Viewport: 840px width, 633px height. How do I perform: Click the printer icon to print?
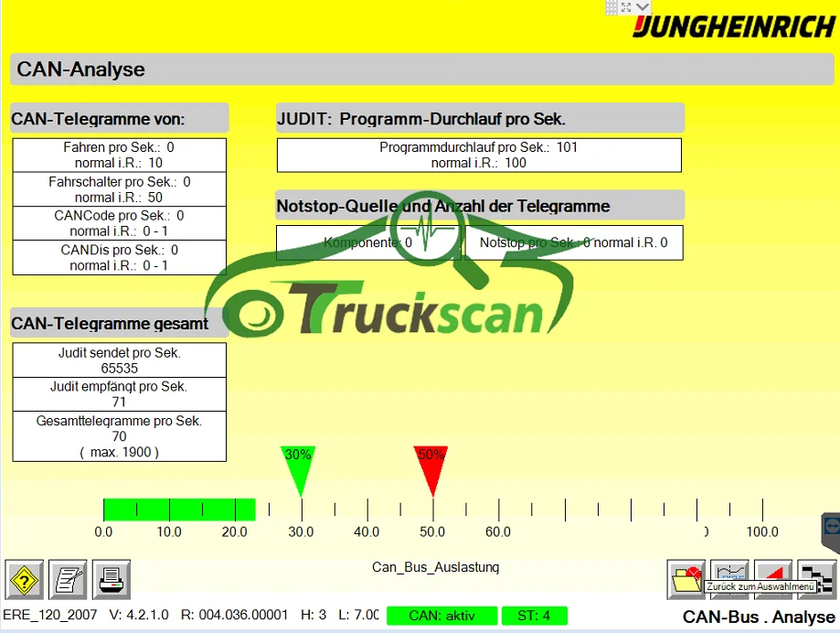pos(112,579)
